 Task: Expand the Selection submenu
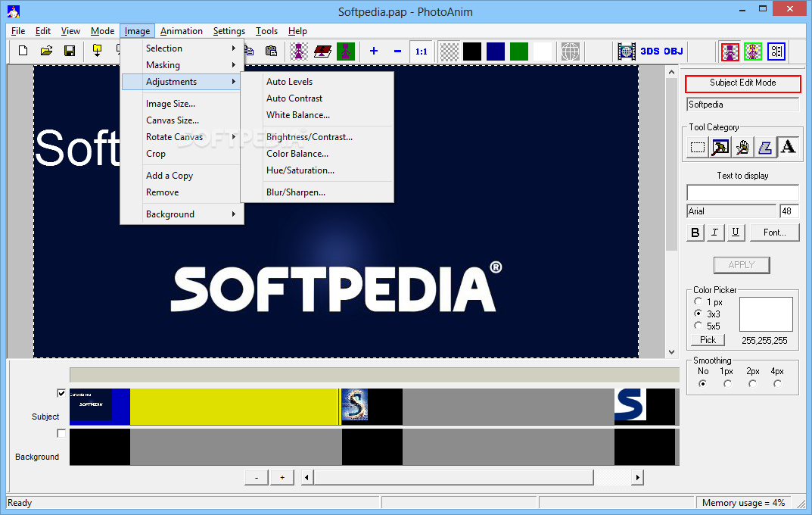click(182, 48)
